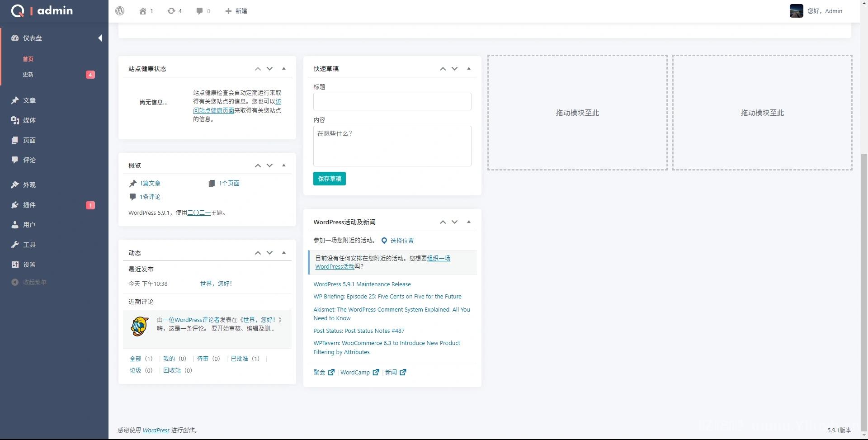868x440 pixels.
Task: Click the 保存草稿 button
Action: click(x=329, y=179)
